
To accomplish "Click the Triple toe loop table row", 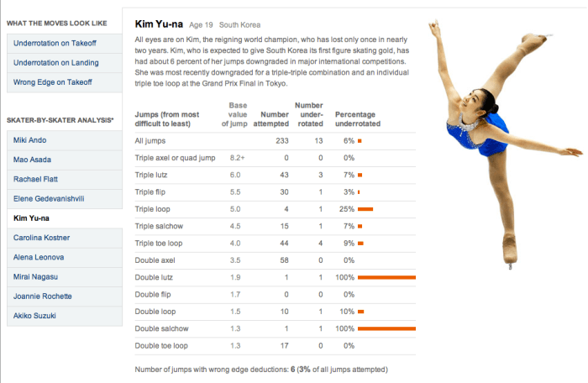I will click(x=275, y=243).
